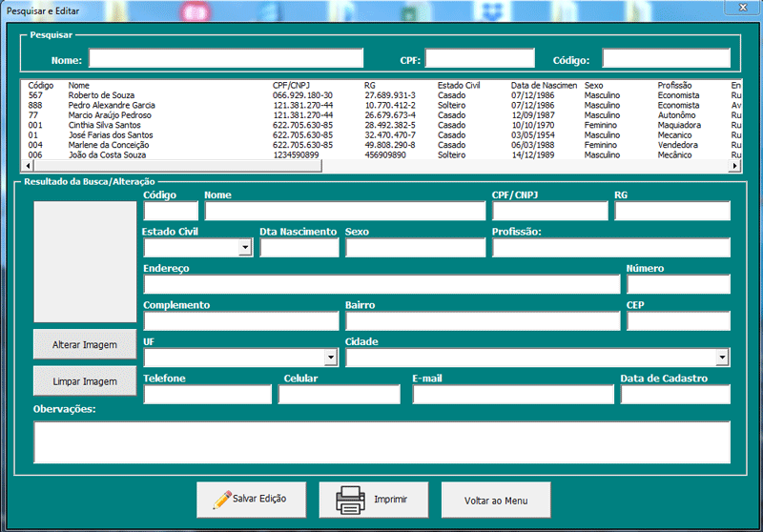Click the Estado Civil column header
Viewport: 763px width, 532px height.
pos(459,85)
